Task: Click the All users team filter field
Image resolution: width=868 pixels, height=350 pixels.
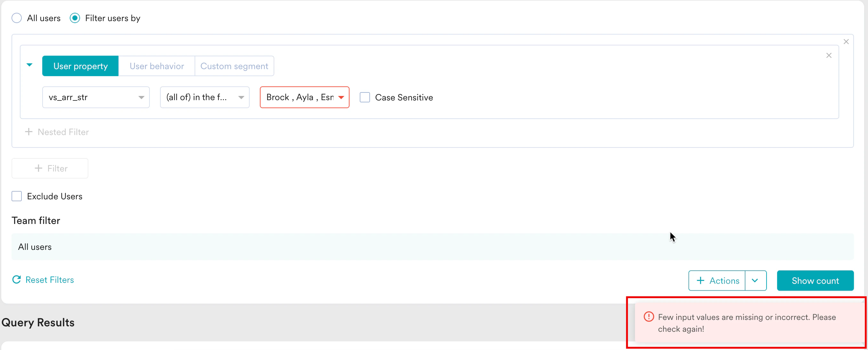Action: [432, 247]
